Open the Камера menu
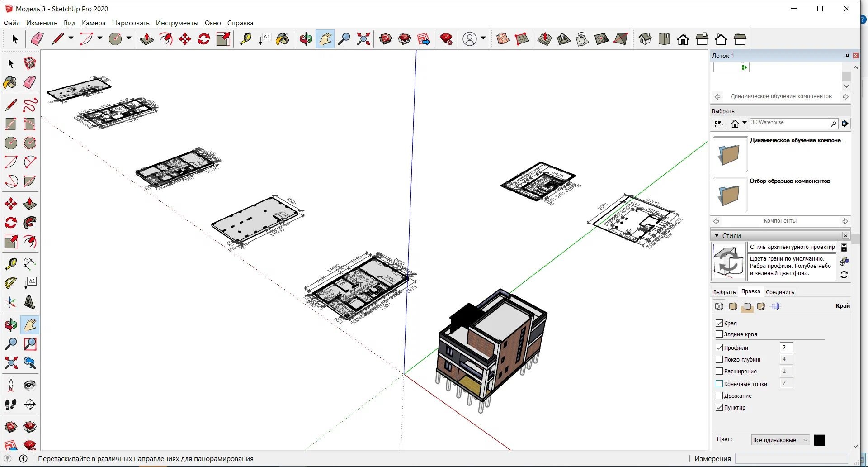The height and width of the screenshot is (467, 868). 94,23
